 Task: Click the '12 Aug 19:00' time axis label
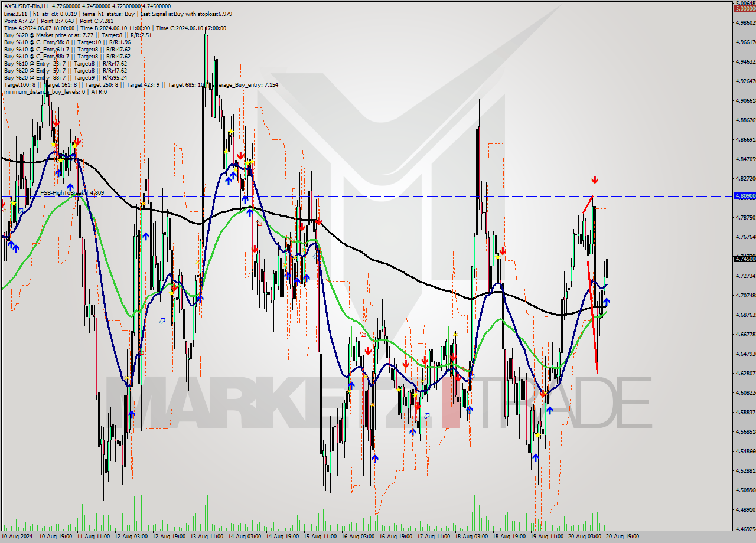(x=168, y=537)
